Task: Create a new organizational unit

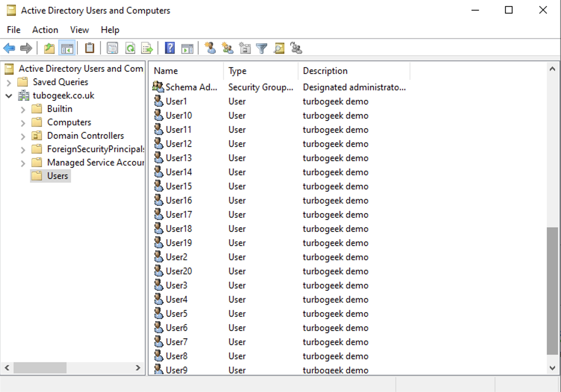Action: point(245,48)
